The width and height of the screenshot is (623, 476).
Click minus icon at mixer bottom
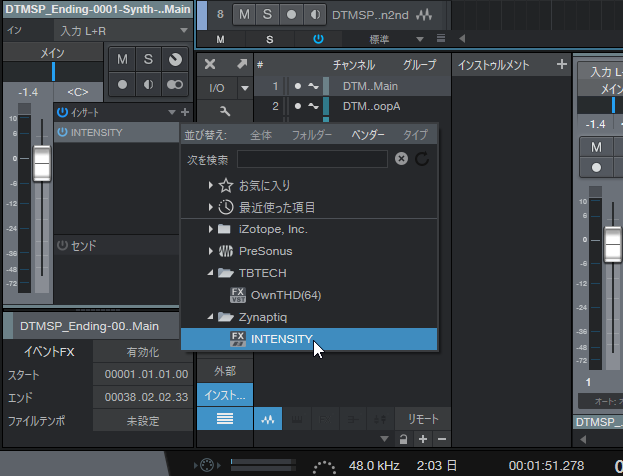pos(441,439)
